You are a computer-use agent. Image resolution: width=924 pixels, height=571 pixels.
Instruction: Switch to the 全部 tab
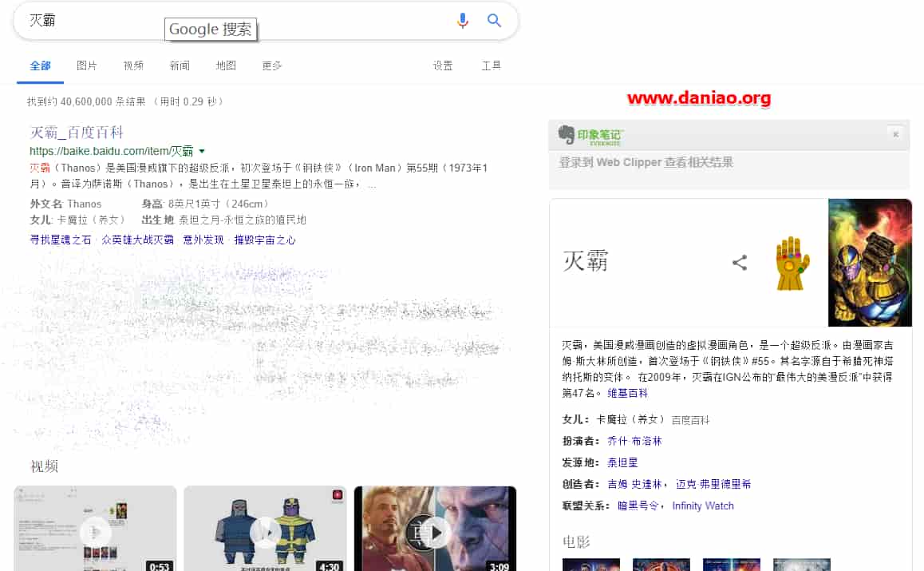tap(40, 65)
